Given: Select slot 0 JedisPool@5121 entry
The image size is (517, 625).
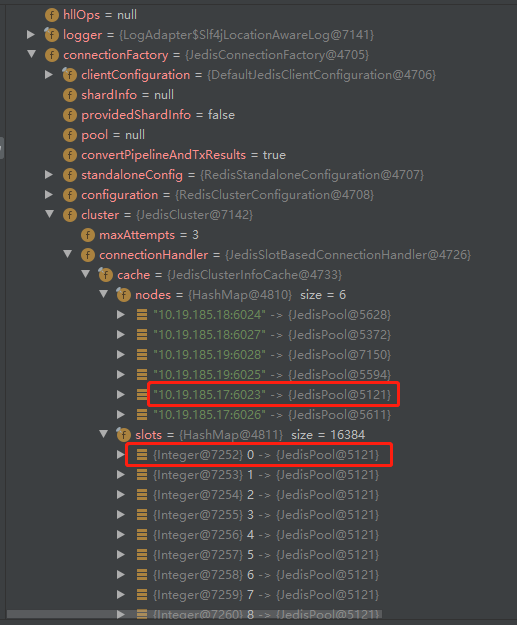Looking at the screenshot, I should [258, 455].
